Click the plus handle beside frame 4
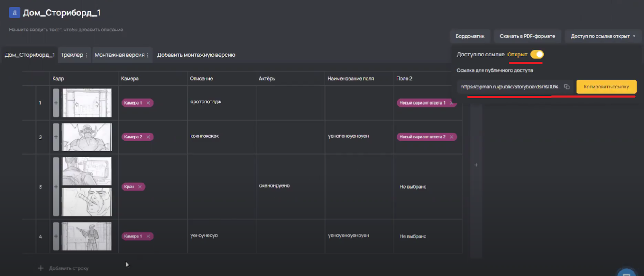This screenshot has height=276, width=644. pyautogui.click(x=56, y=237)
